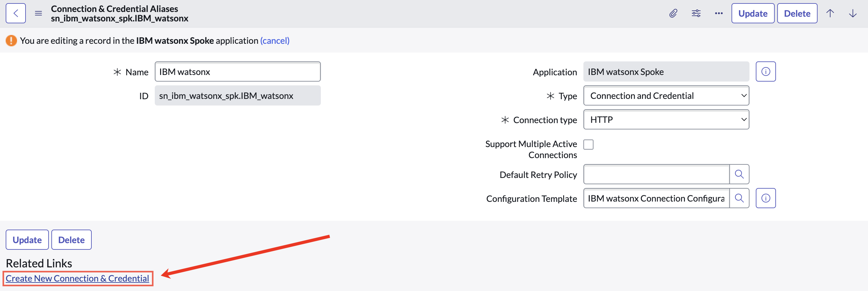Click the 'Default Retry Policy' label

pos(538,175)
